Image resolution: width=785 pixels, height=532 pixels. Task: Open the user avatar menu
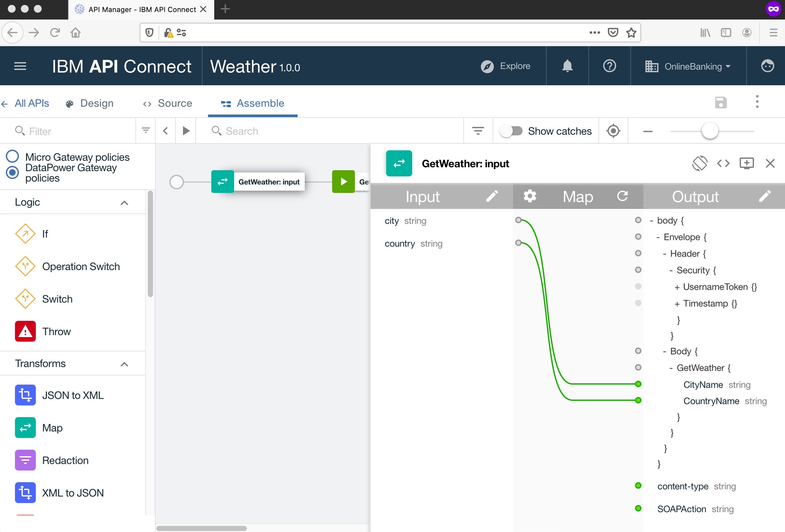click(x=767, y=66)
